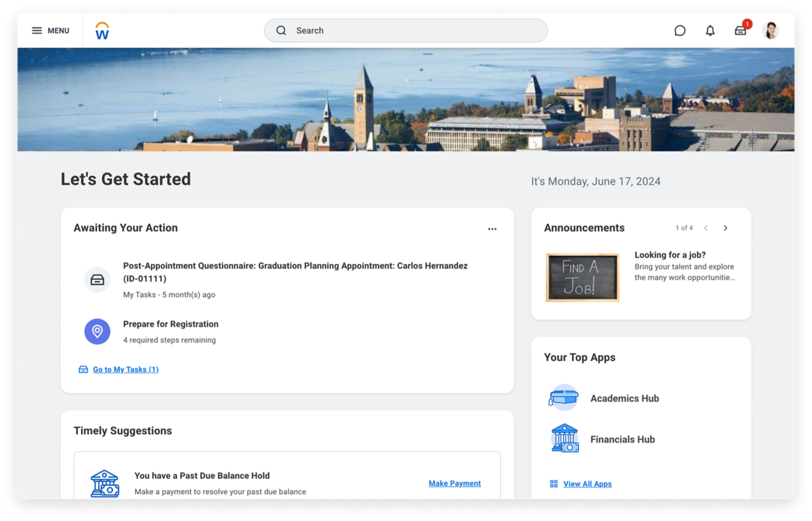
Task: Go to previous announcement with left chevron
Action: [706, 228]
